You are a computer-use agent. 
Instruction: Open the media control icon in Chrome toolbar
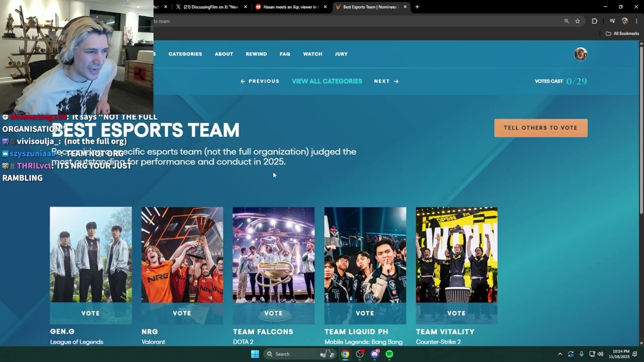point(612,21)
